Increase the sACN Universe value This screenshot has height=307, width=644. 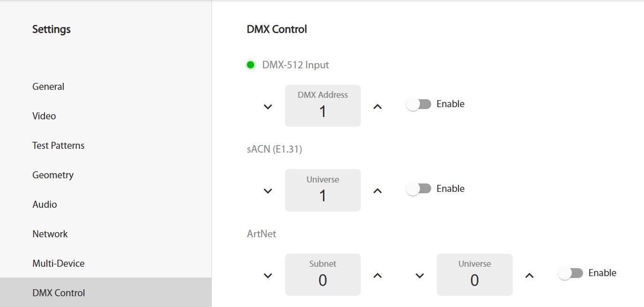(x=377, y=191)
